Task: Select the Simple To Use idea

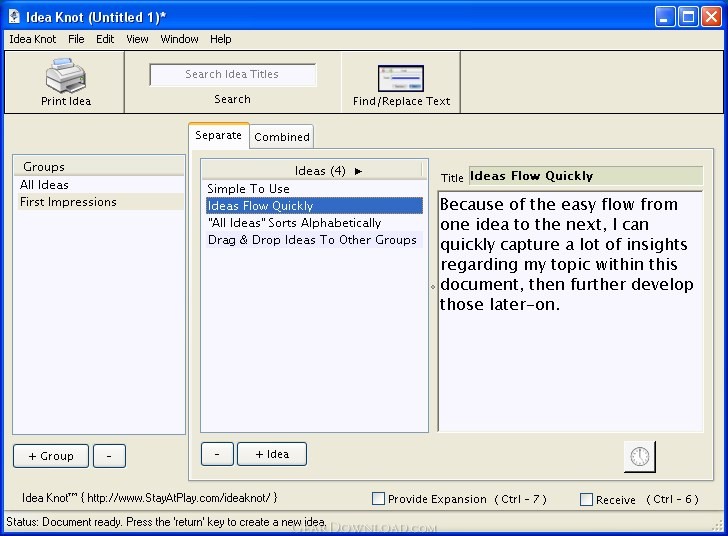Action: 248,189
